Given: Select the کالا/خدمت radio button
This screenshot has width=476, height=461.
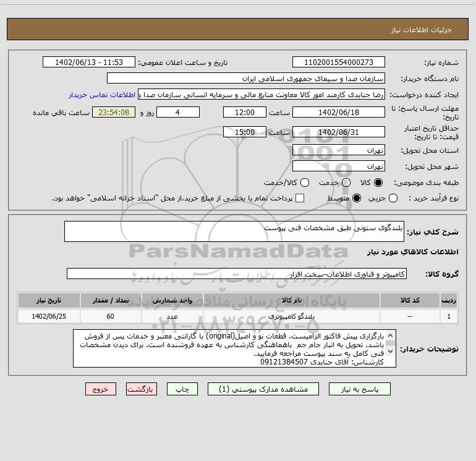Looking at the screenshot, I should tap(305, 183).
